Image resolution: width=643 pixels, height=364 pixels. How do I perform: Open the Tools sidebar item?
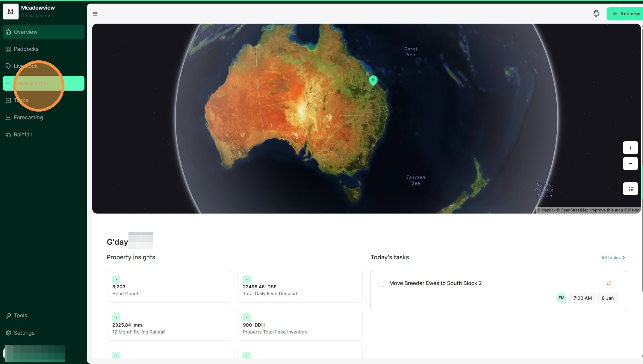[x=20, y=316]
